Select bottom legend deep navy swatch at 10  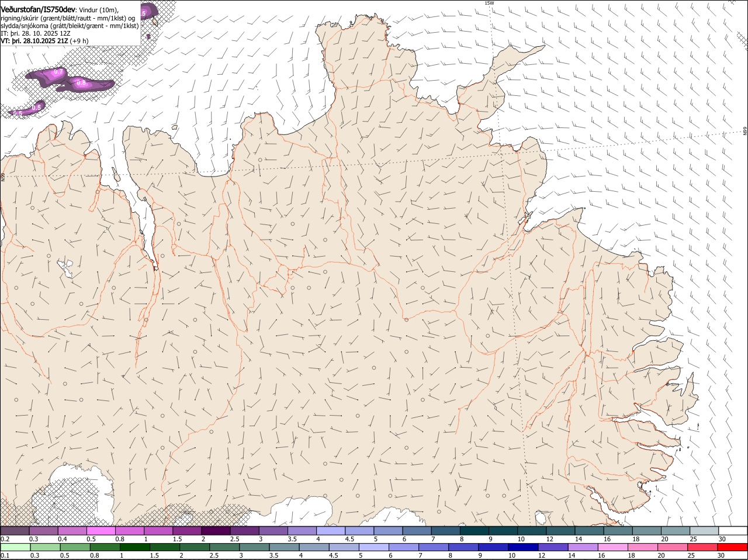(523, 547)
